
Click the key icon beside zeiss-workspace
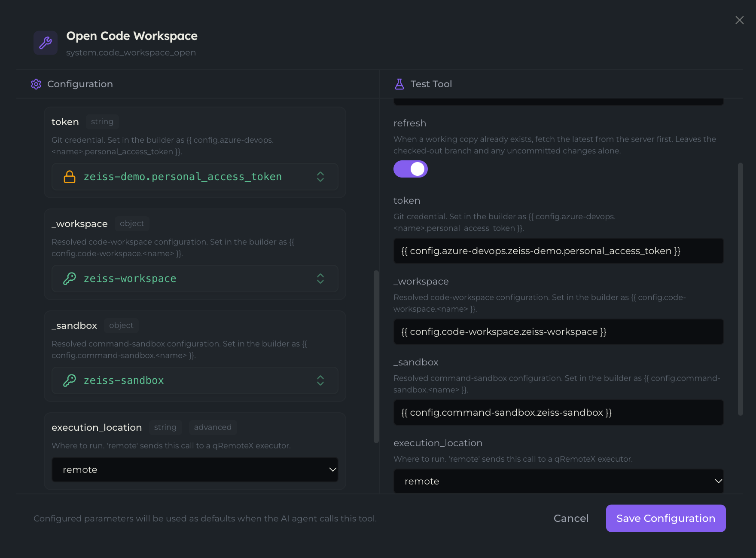point(70,279)
